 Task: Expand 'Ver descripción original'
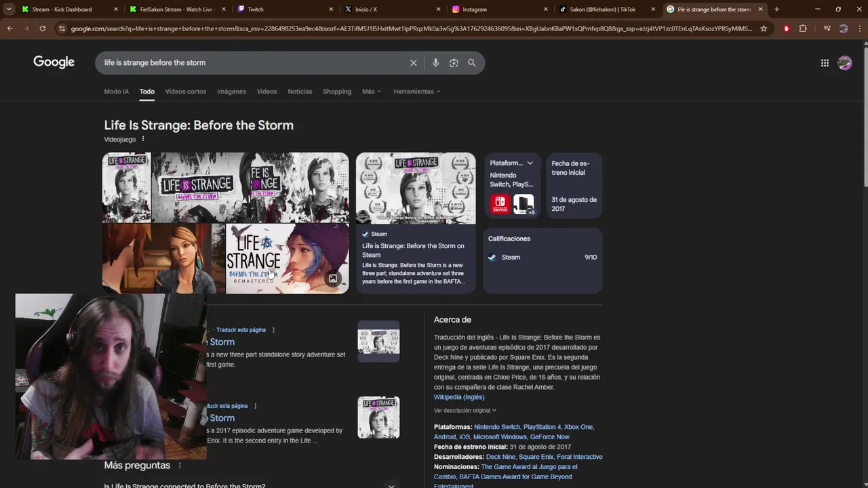coord(465,411)
